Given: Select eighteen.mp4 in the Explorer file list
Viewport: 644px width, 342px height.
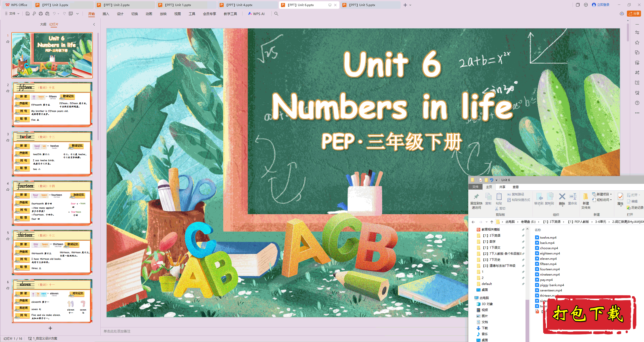Looking at the screenshot, I should pyautogui.click(x=547, y=253).
